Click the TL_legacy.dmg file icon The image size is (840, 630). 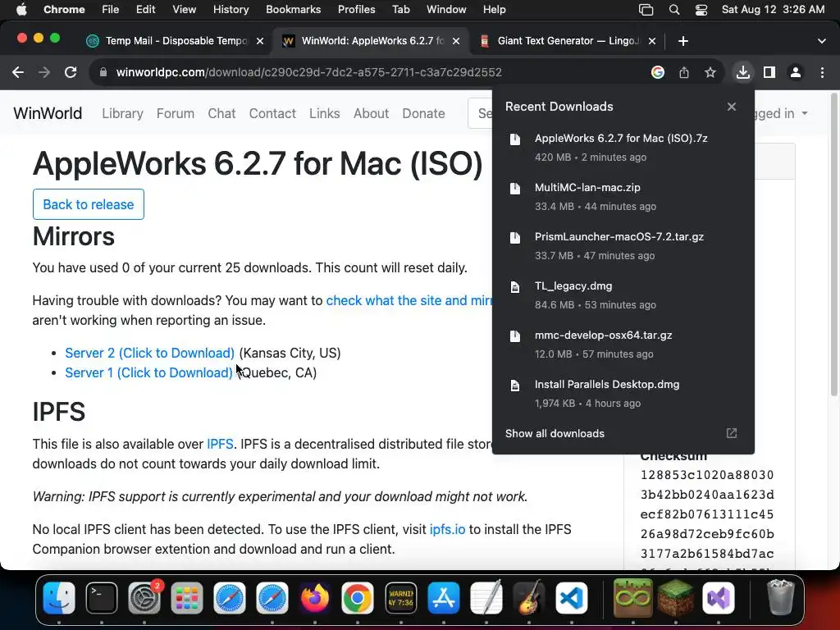coord(515,287)
